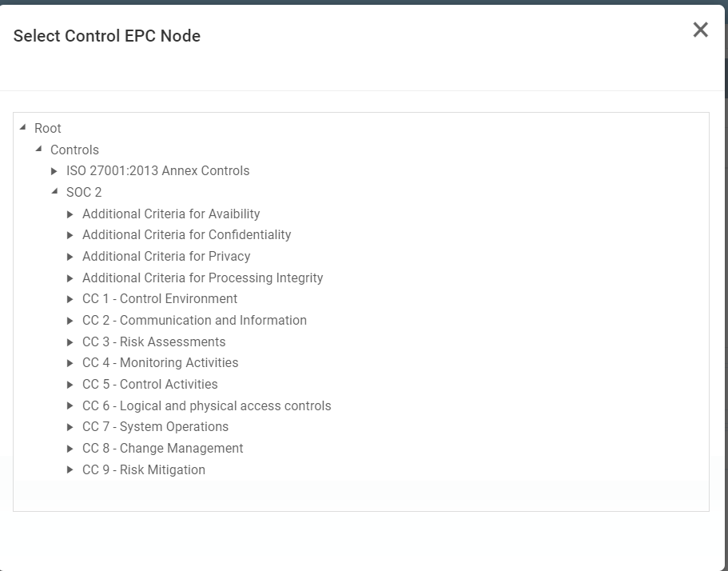Expand CC 1 - Control Environment arrow
728x571 pixels.
click(70, 299)
